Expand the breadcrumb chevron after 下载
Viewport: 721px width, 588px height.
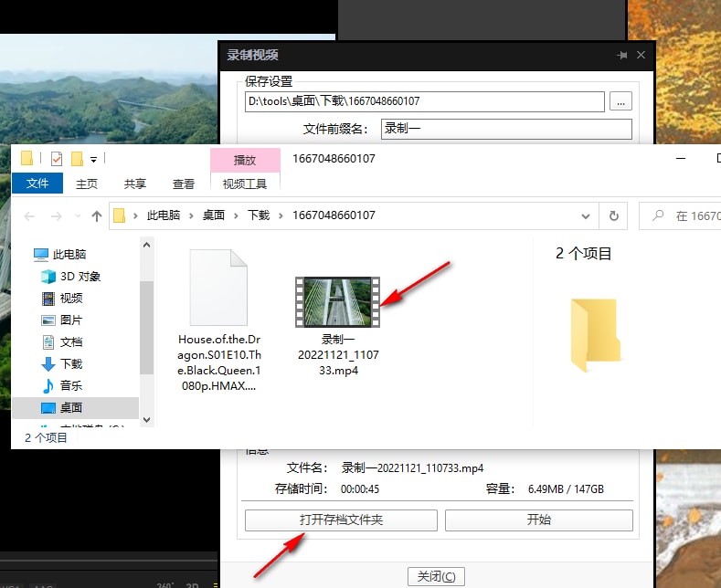tap(281, 215)
